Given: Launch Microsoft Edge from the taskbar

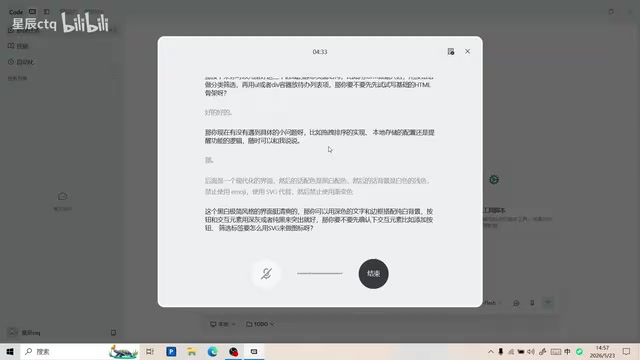Looking at the screenshot, I should click(x=212, y=351).
